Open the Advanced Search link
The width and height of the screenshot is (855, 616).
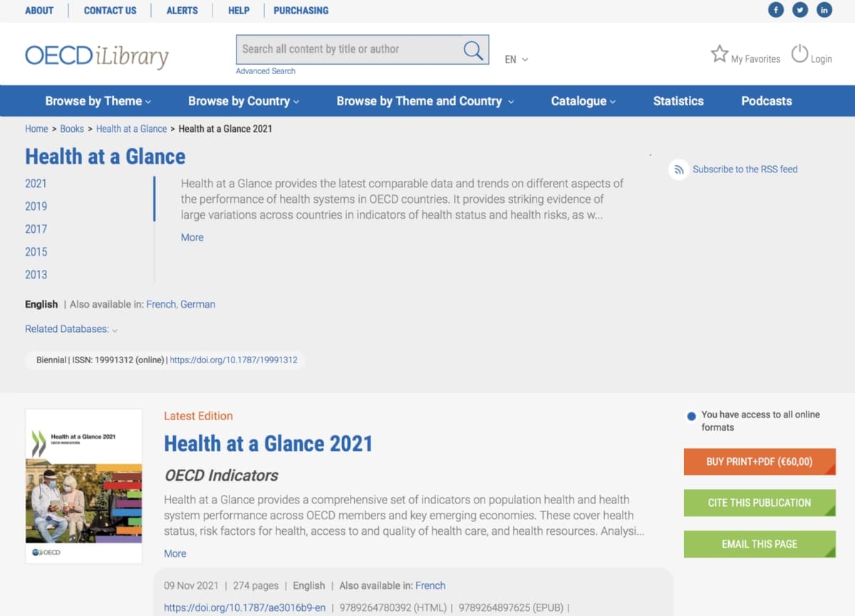[x=266, y=71]
